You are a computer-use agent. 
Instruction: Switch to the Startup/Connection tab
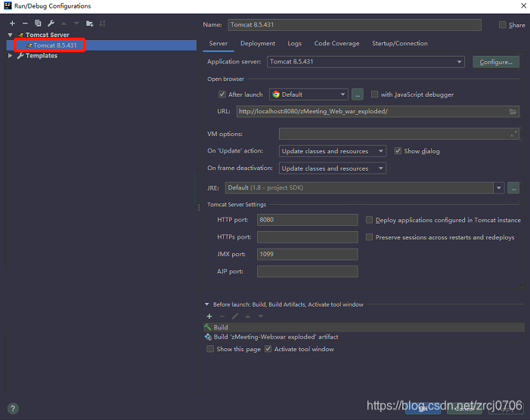coord(399,44)
